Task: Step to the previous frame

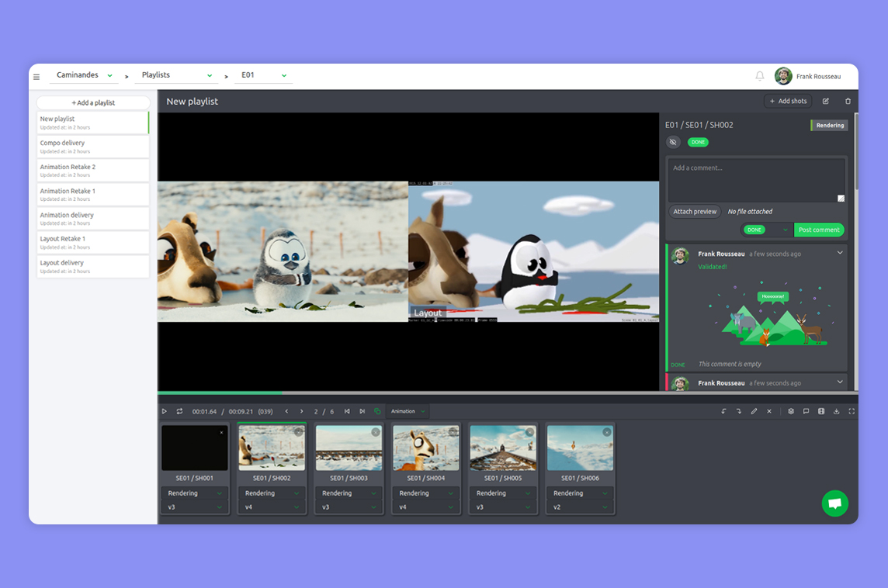Action: [x=286, y=411]
